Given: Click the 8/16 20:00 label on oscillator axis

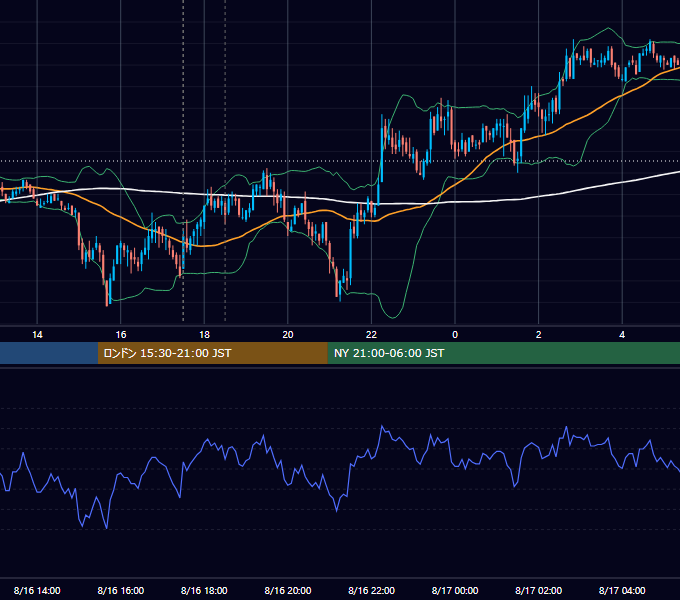Looking at the screenshot, I should (x=288, y=590).
